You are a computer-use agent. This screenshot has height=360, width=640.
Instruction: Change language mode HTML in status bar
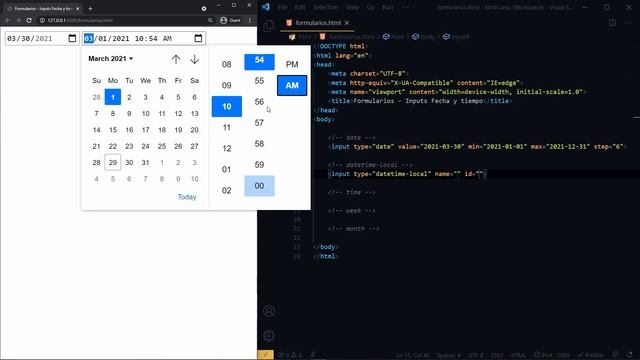[518, 355]
